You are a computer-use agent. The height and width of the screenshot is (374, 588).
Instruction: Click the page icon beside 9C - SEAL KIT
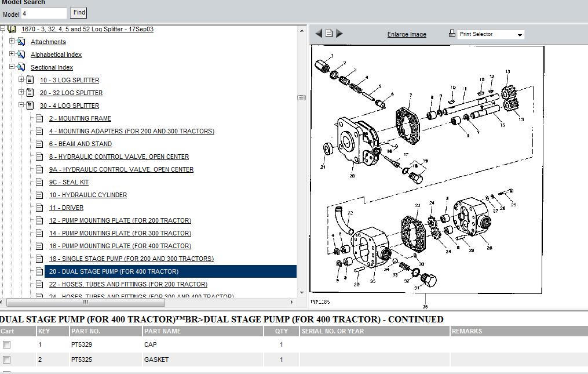(39, 182)
